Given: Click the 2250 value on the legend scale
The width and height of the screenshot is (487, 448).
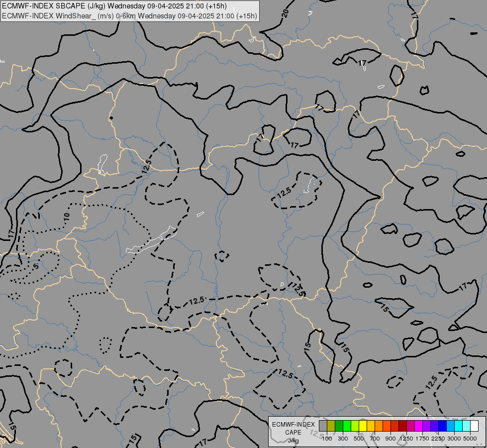Looking at the screenshot, I should coord(438,439).
